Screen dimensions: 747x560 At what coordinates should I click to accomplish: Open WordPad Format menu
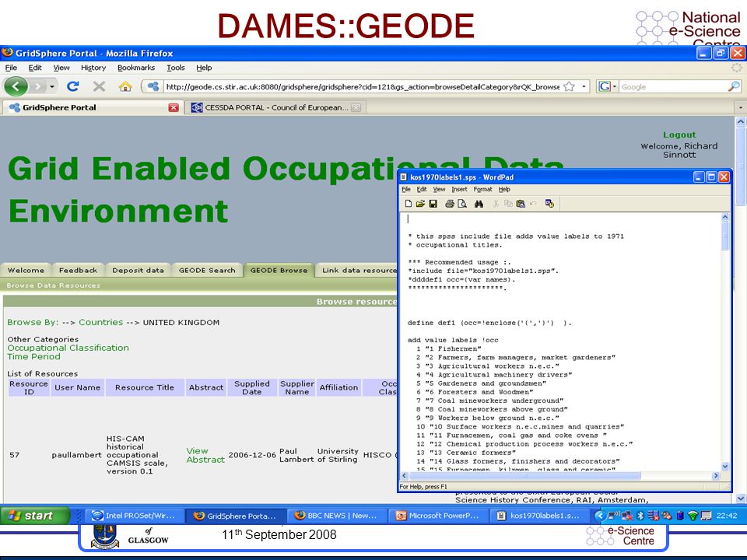pos(482,189)
